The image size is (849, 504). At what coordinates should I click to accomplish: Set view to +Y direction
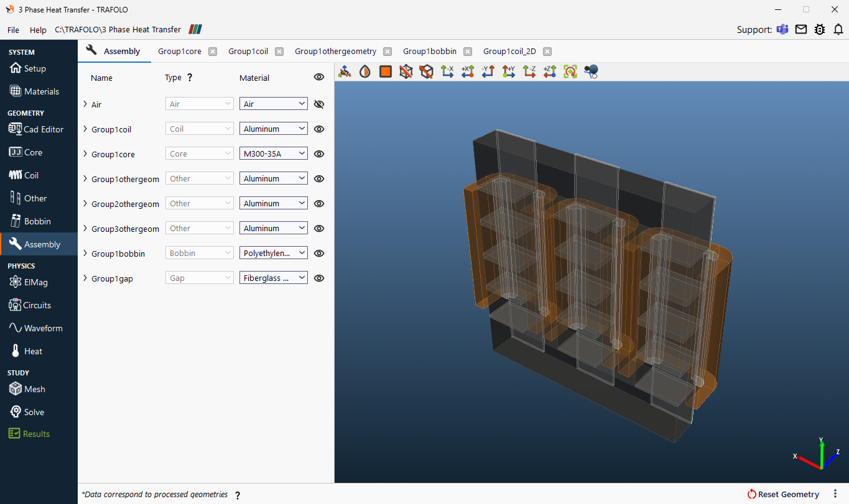click(x=509, y=71)
